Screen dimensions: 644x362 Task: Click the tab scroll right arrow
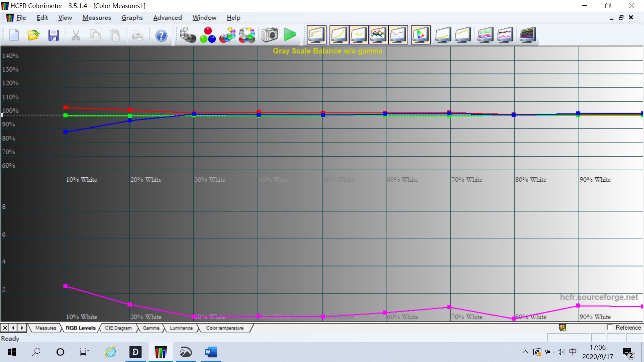tap(22, 328)
